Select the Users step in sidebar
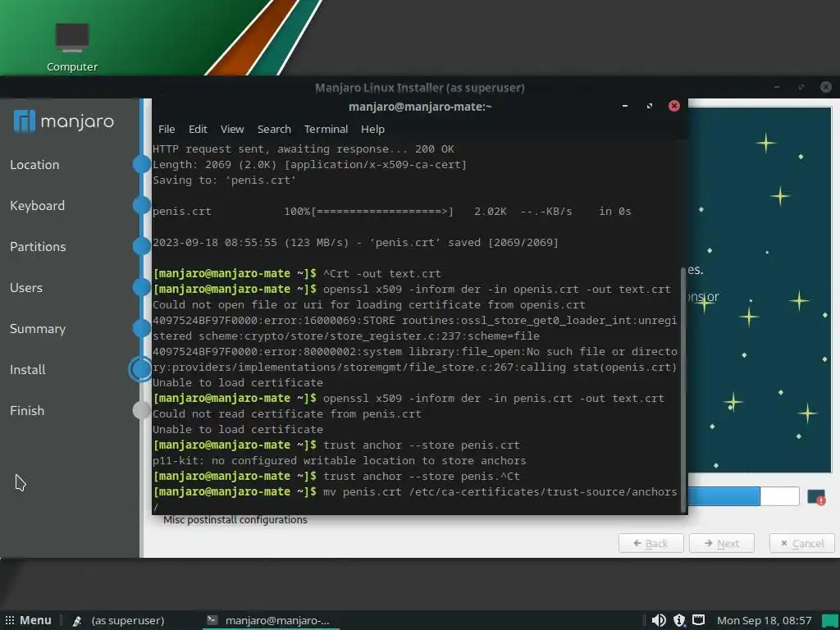The width and height of the screenshot is (840, 630). 26,288
